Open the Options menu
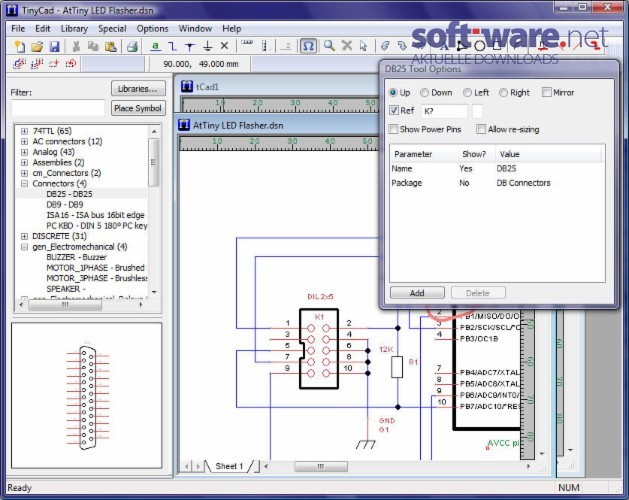 (x=152, y=28)
